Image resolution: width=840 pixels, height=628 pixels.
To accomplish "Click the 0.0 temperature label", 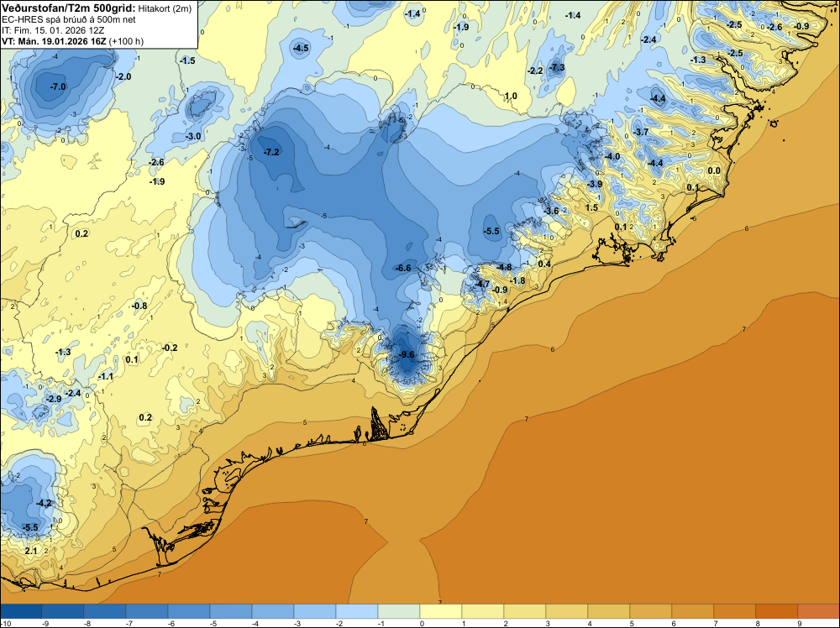I will pyautogui.click(x=714, y=170).
